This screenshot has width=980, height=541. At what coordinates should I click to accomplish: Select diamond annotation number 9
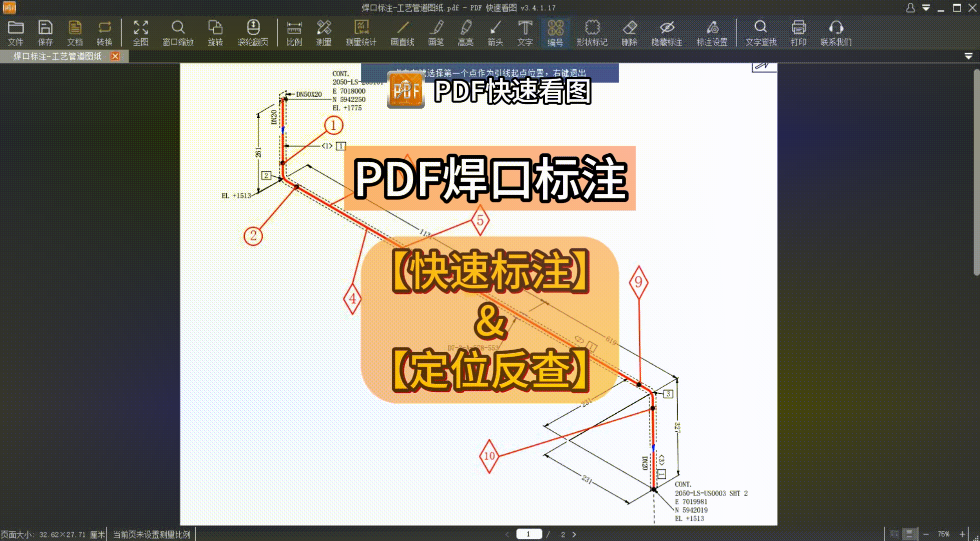click(639, 282)
